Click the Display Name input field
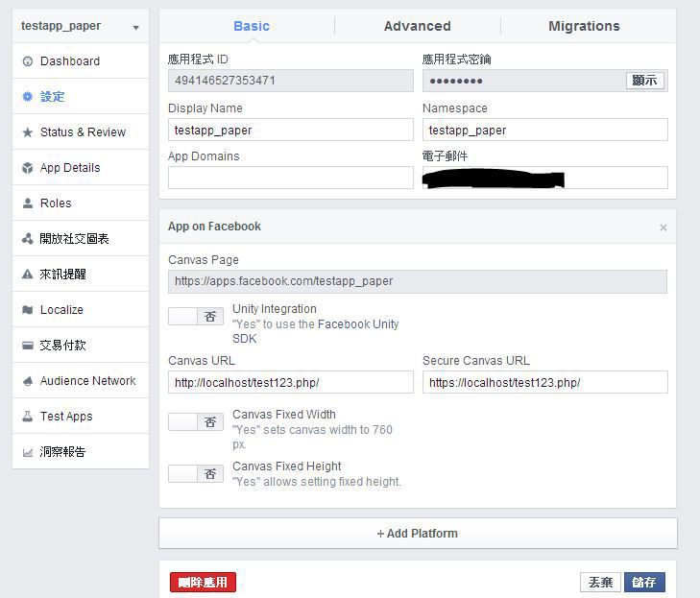The width and height of the screenshot is (700, 598). point(291,130)
